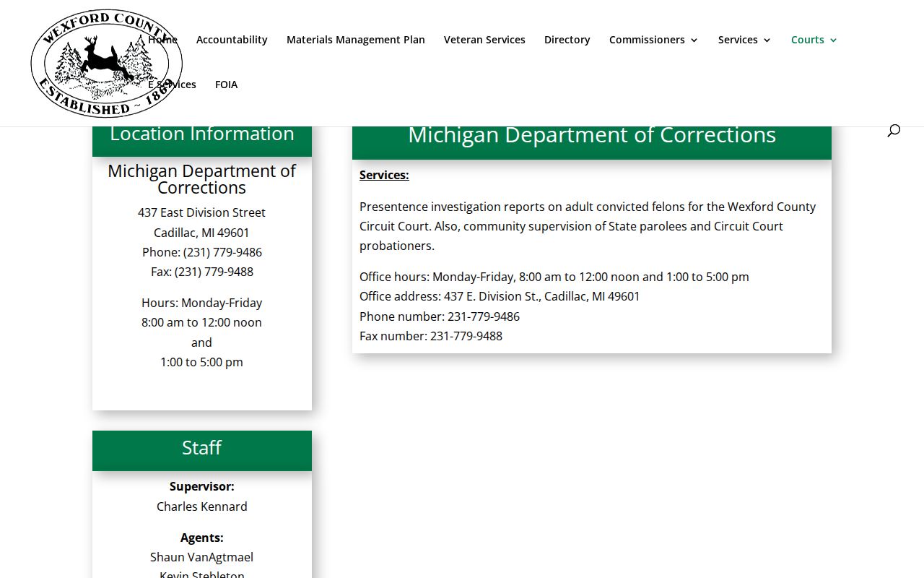Select 'Hours: Monday-Friday' text
Image resolution: width=924 pixels, height=578 pixels.
202,303
